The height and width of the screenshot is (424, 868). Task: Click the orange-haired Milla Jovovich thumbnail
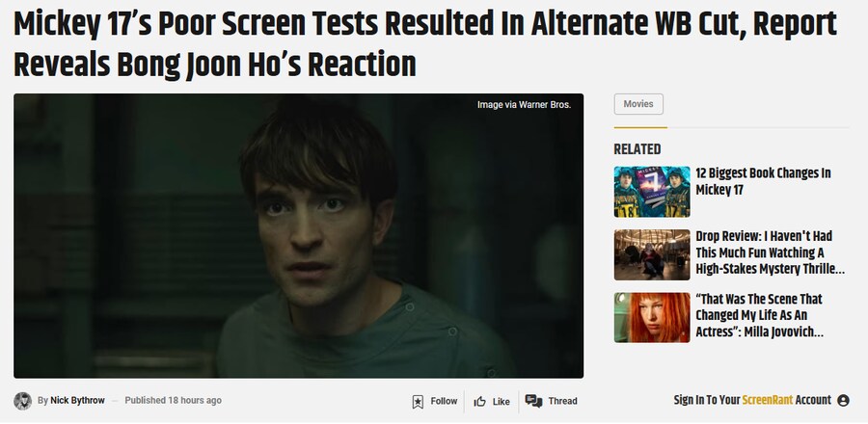[x=652, y=318]
